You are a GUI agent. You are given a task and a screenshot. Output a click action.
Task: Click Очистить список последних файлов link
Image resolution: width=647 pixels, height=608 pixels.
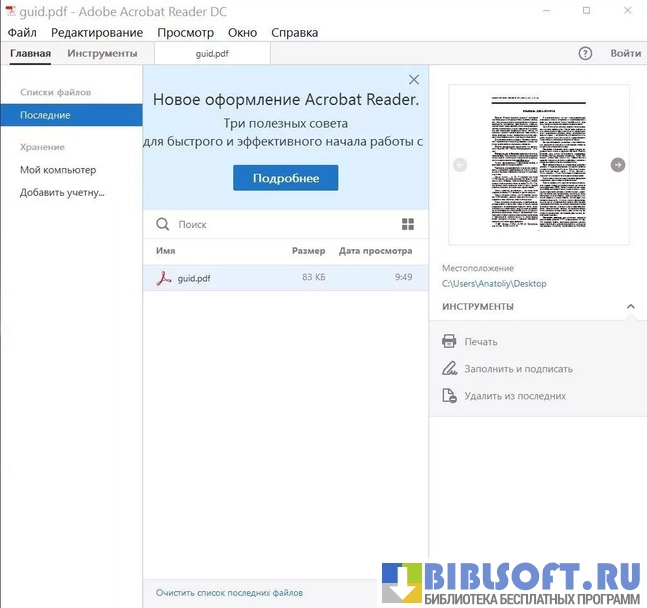[x=229, y=593]
